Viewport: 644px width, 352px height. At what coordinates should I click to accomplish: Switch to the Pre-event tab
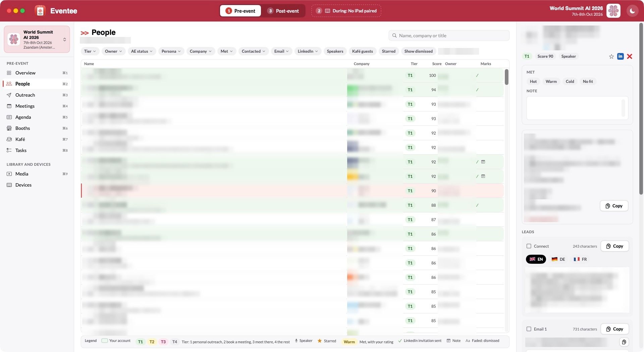click(240, 11)
